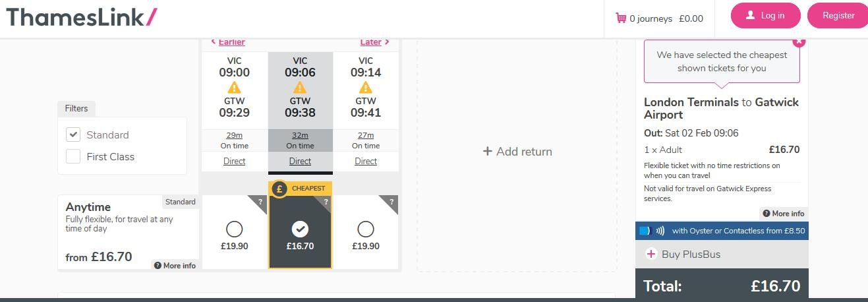
Task: Click the Register button
Action: [x=838, y=16]
